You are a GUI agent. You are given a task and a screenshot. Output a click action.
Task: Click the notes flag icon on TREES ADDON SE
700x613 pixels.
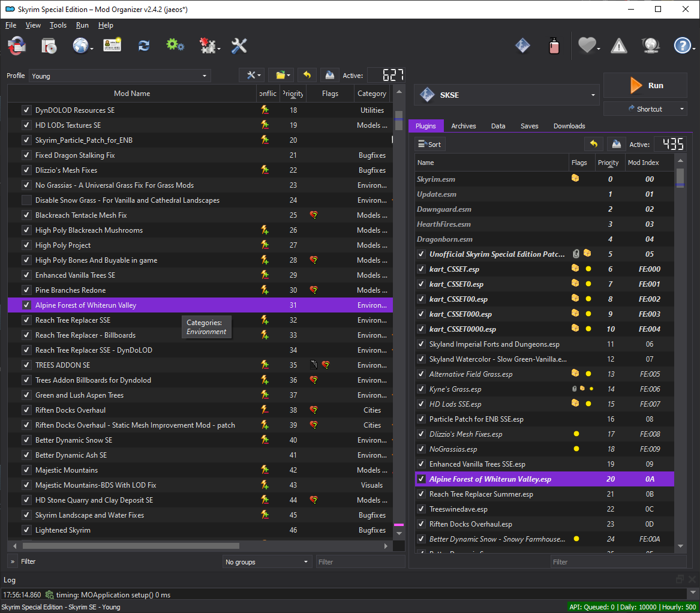[x=313, y=365]
